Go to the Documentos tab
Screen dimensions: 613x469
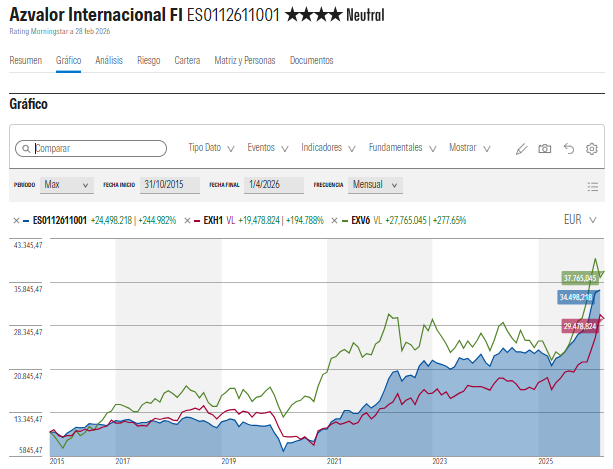click(x=311, y=60)
